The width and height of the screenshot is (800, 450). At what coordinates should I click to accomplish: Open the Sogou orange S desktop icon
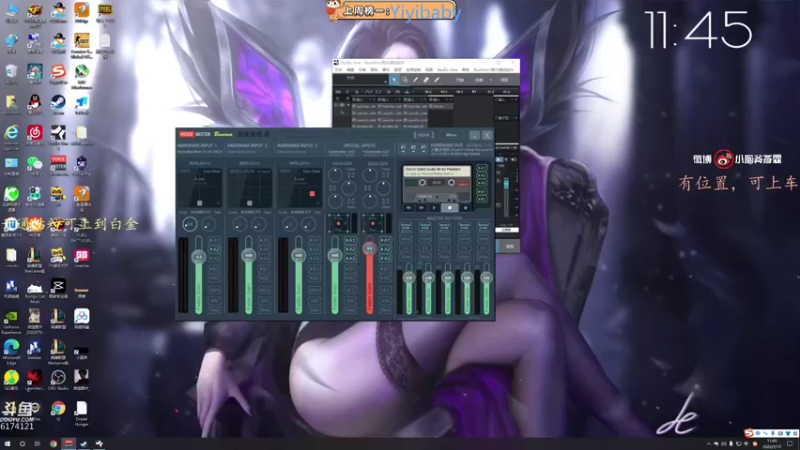58,73
